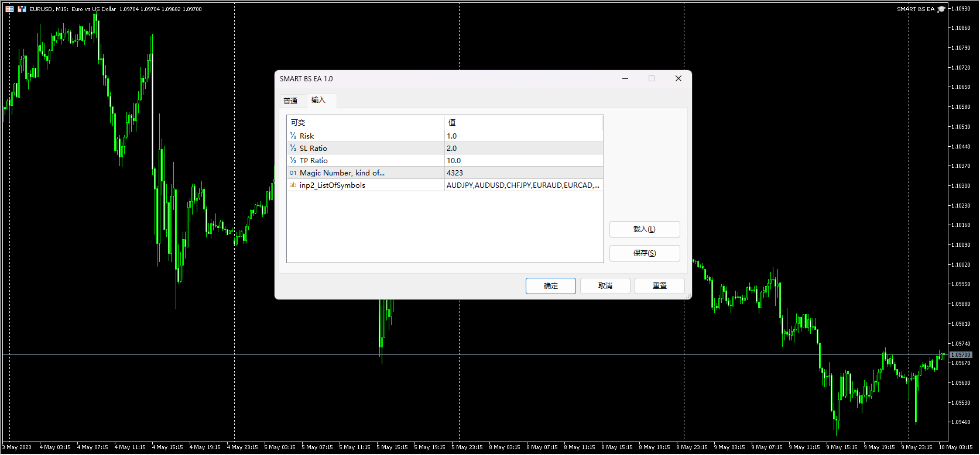The image size is (980, 455).
Task: Click the current price tag 1.09700 on the axis
Action: (x=961, y=354)
